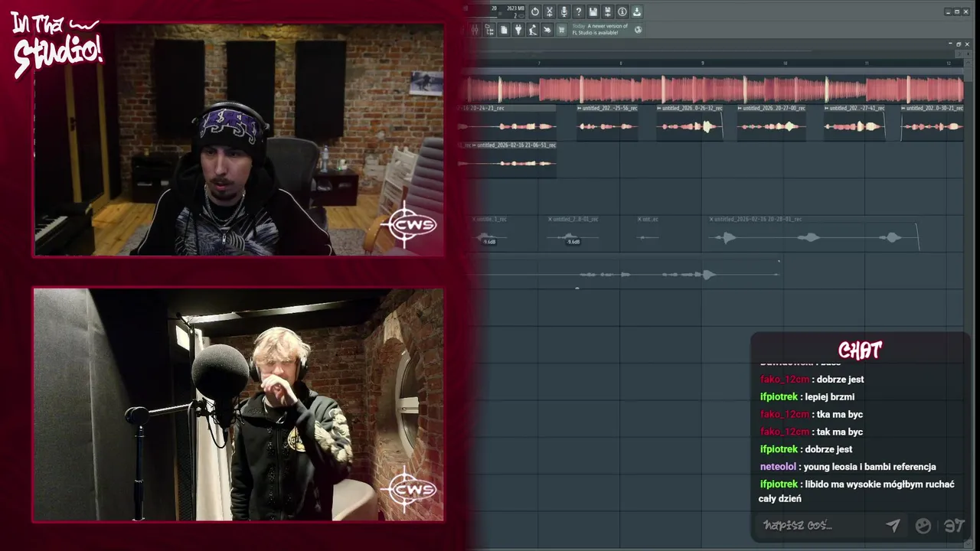
Task: Click chat message 'lepiej brzmi'
Action: point(830,396)
